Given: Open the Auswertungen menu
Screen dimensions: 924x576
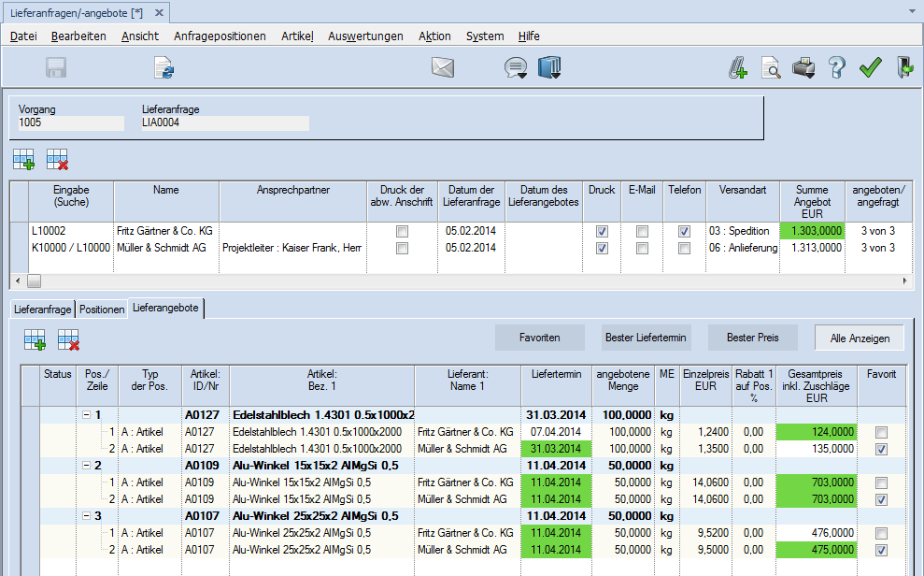Looking at the screenshot, I should [x=365, y=36].
